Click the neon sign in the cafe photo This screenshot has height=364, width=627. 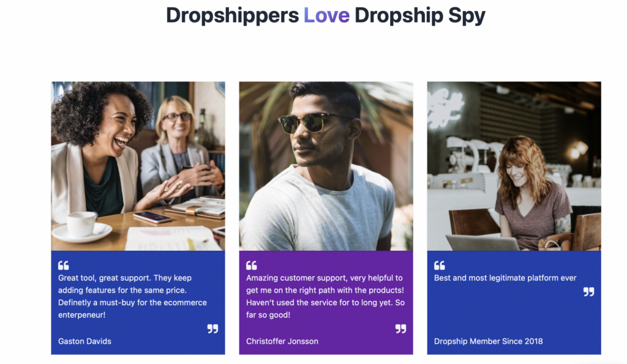(446, 106)
